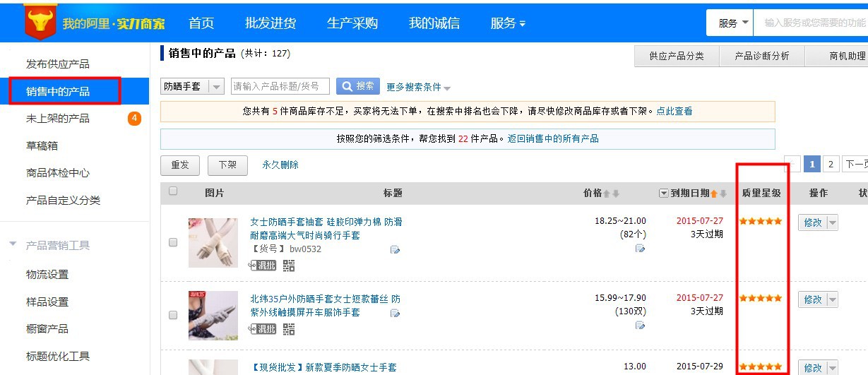Click the magnifier icon in 搜索 button
This screenshot has height=375, width=868.
coord(347,86)
